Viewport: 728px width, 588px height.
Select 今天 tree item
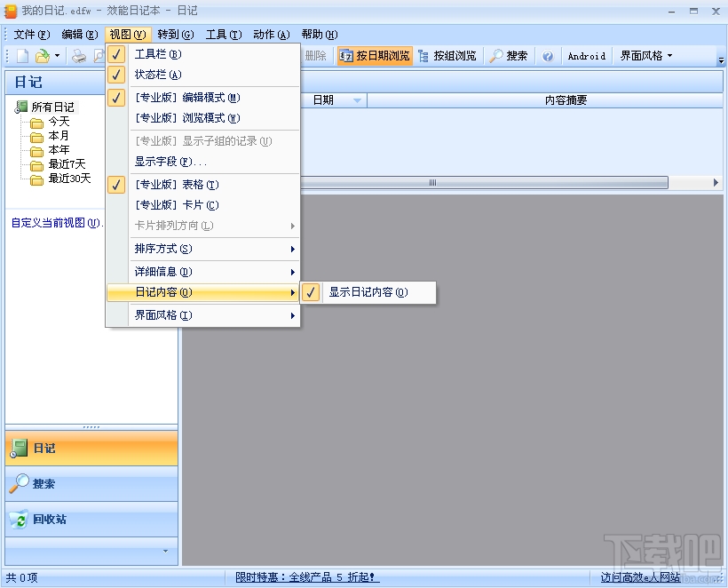pyautogui.click(x=59, y=123)
